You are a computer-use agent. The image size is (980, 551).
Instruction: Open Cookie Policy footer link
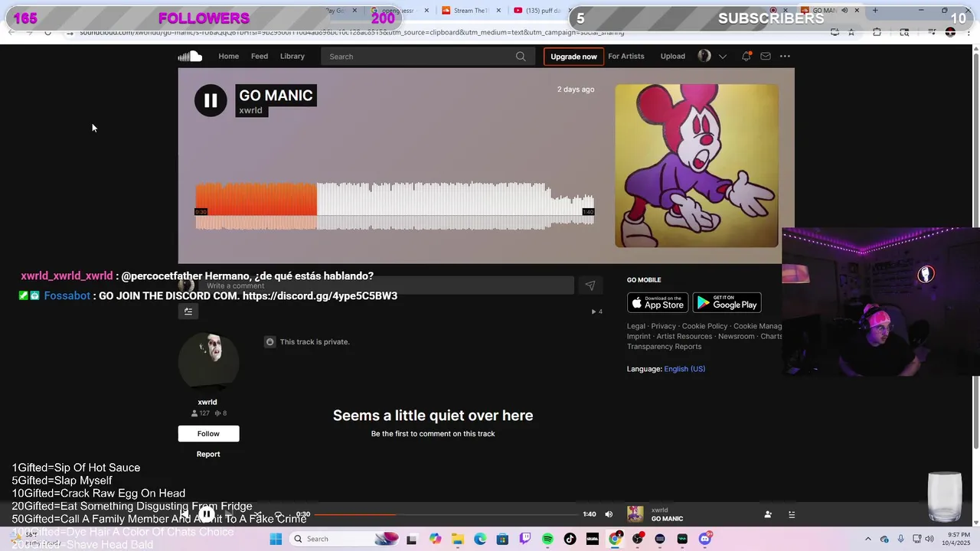704,326
